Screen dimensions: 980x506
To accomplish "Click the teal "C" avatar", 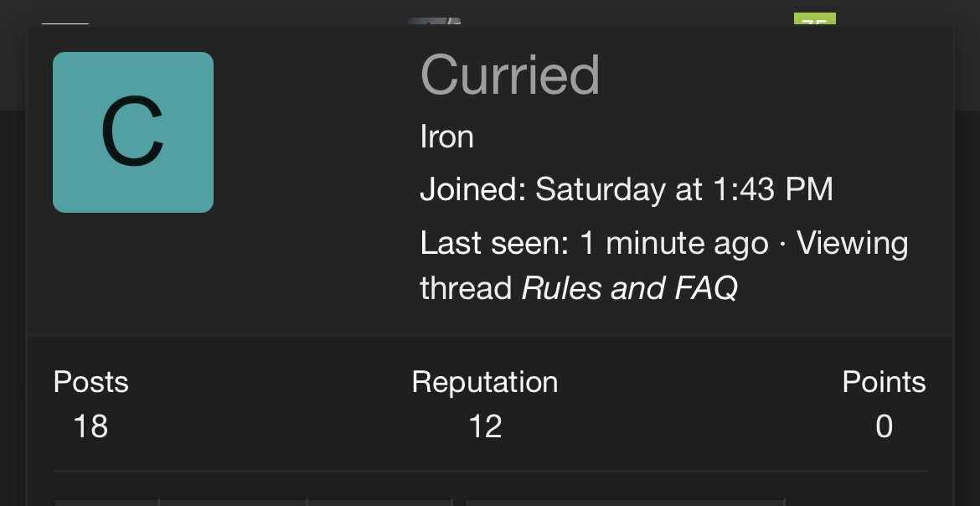I will 133,132.
